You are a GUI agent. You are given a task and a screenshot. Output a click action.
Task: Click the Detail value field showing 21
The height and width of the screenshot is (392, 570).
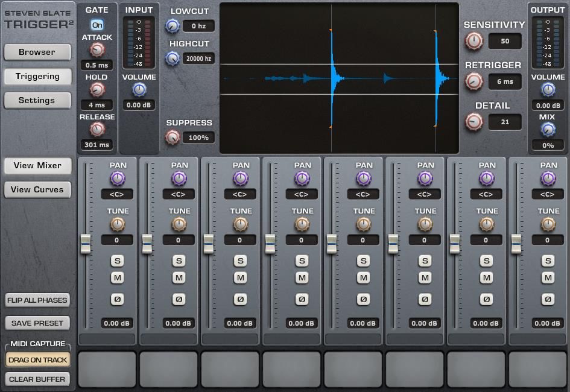click(505, 122)
